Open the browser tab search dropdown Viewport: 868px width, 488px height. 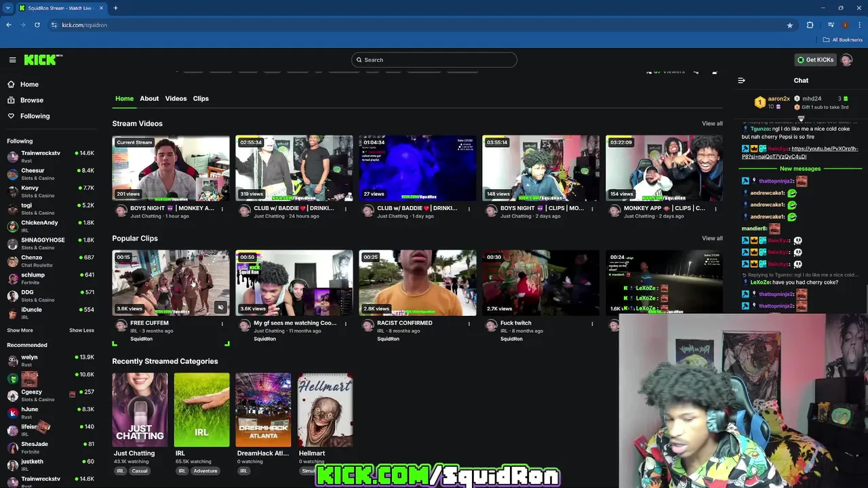[x=8, y=8]
